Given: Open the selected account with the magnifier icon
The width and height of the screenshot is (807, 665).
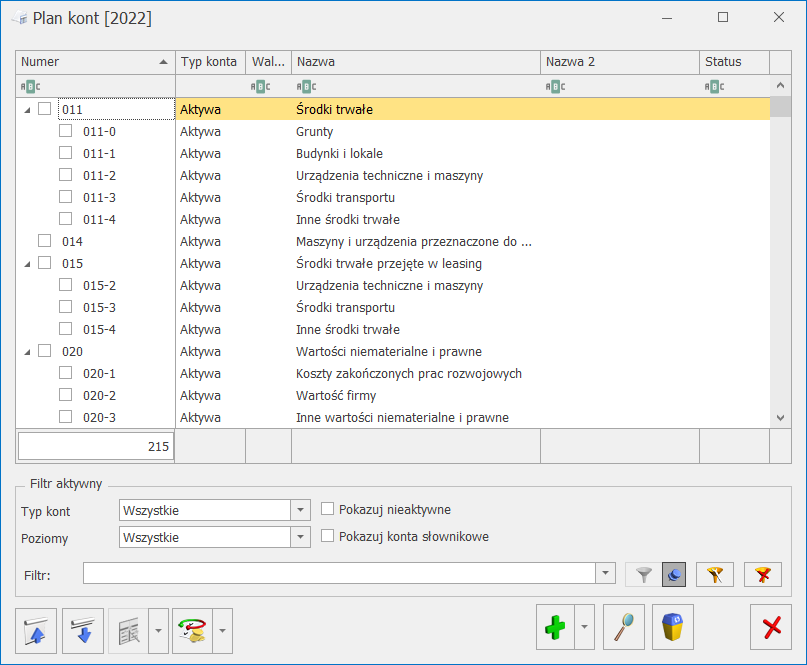Looking at the screenshot, I should pos(624,627).
